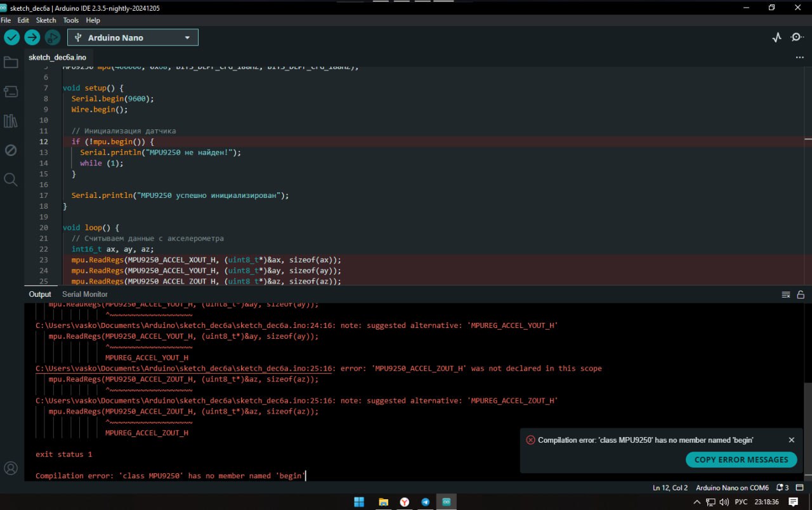Open the Search sidebar panel
The height and width of the screenshot is (510, 812).
coord(11,180)
